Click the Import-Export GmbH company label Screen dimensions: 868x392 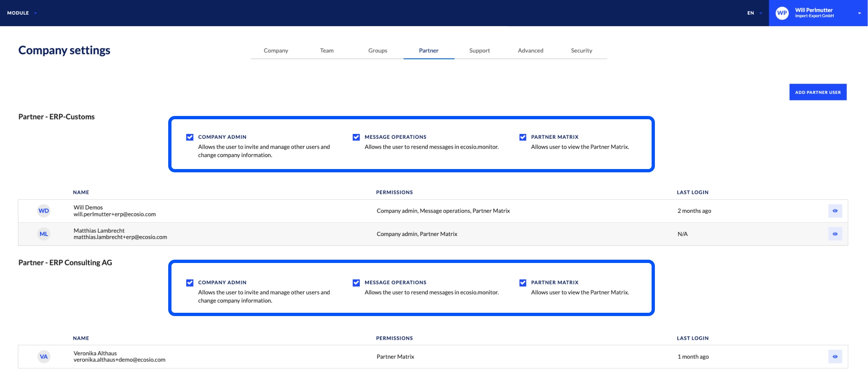tap(814, 16)
